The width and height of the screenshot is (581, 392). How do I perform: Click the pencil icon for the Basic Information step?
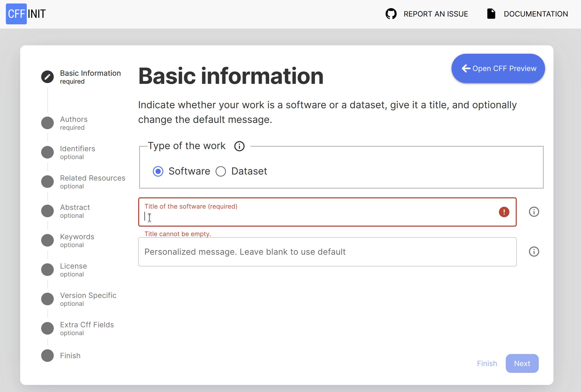47,77
